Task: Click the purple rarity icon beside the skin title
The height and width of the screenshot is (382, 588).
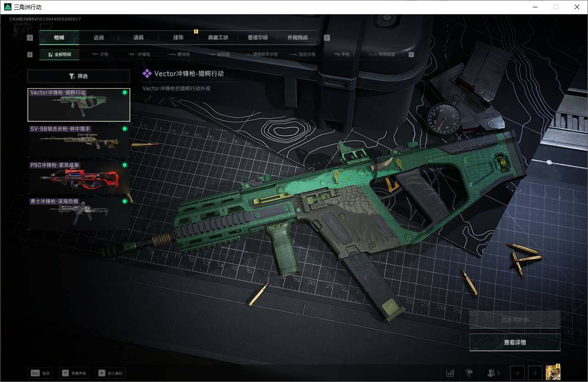Action: click(x=147, y=73)
